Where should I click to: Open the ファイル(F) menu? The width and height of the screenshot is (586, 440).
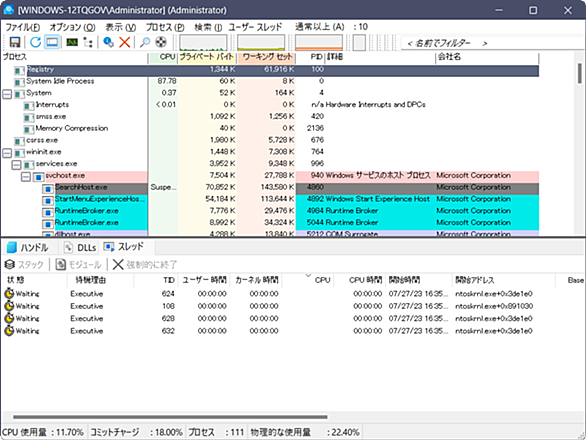[x=23, y=27]
